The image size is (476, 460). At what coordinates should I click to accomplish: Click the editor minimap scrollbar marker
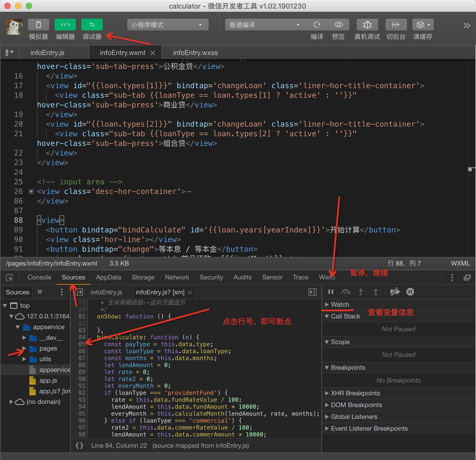pos(470,169)
